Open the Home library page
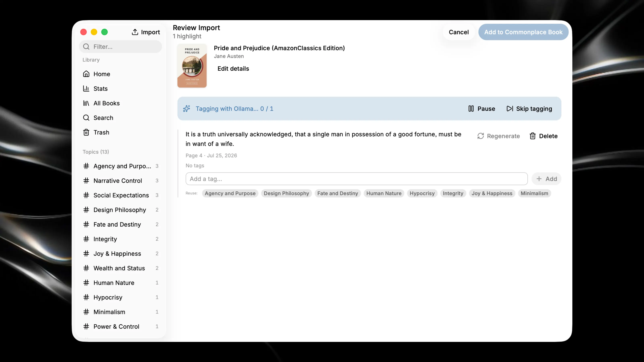The image size is (644, 362). tap(121, 74)
